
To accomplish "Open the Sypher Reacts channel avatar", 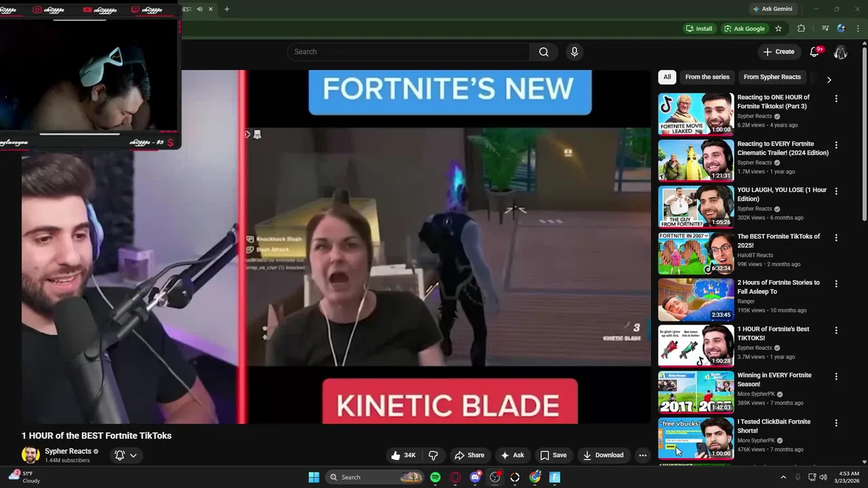I will coord(31,455).
